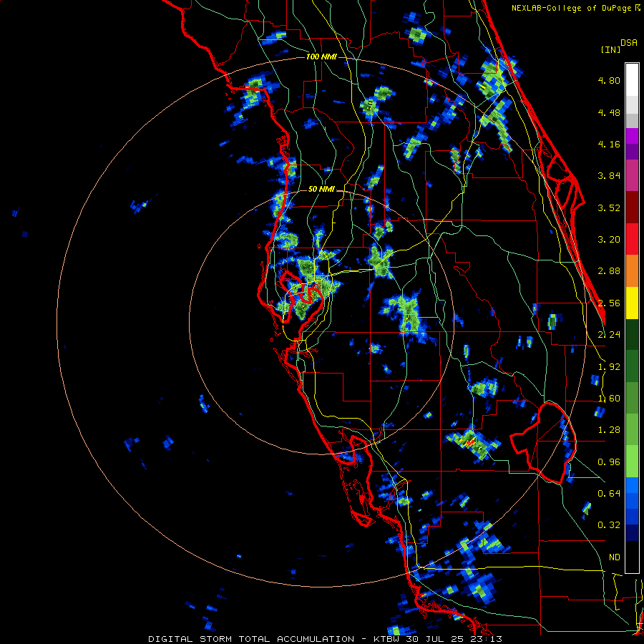The image size is (644, 644).
Task: Click the [IN] units label
Action: coord(610,49)
